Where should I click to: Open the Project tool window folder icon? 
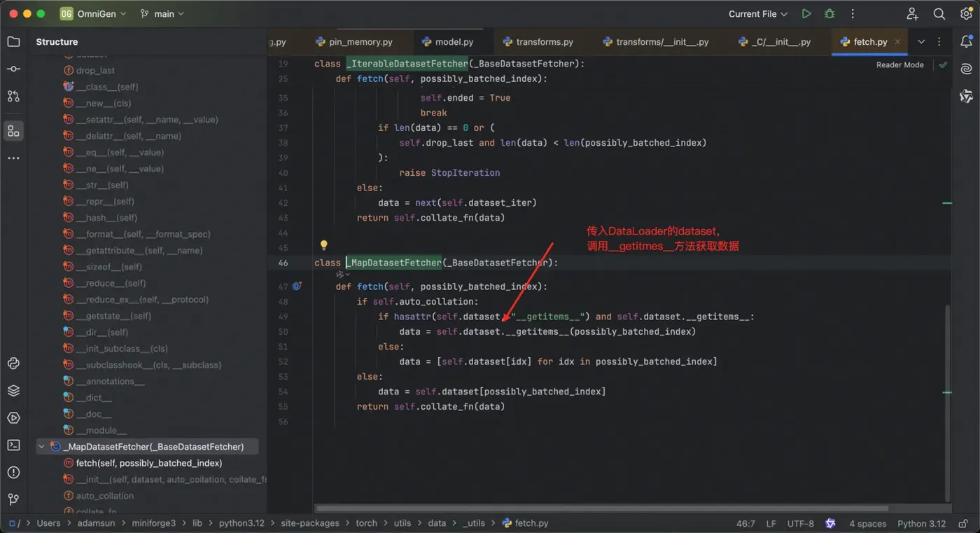[x=13, y=42]
